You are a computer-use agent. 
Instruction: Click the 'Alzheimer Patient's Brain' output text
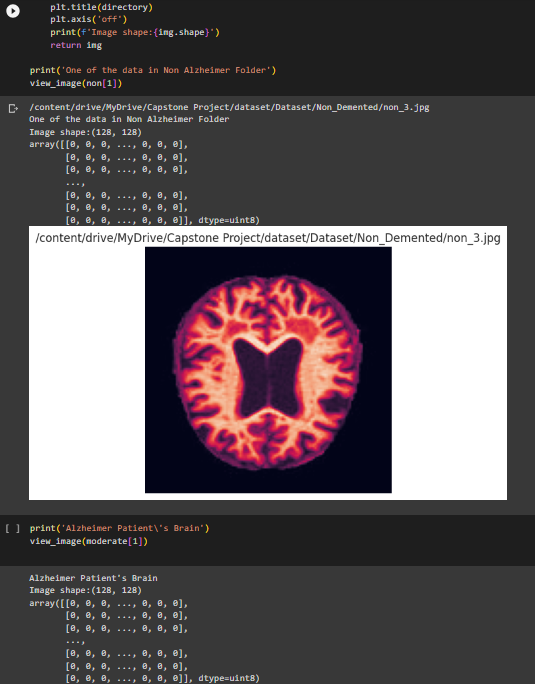tap(93, 578)
